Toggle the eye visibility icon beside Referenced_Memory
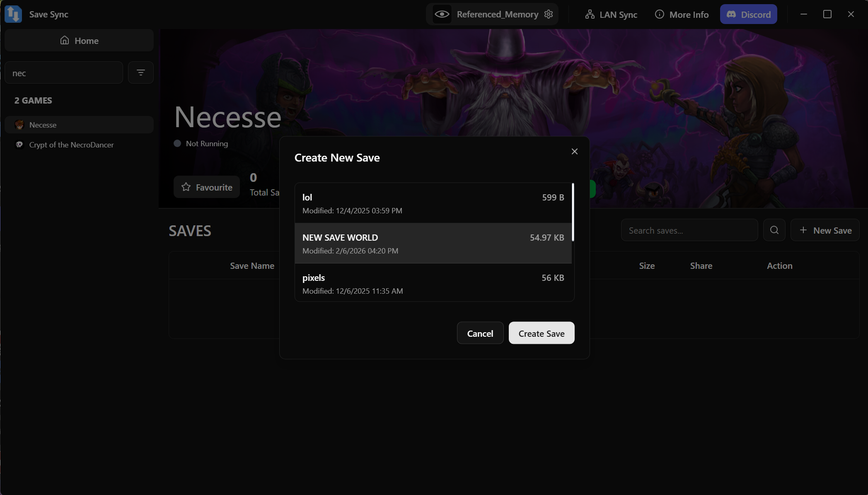Viewport: 868px width, 495px height. tap(442, 14)
